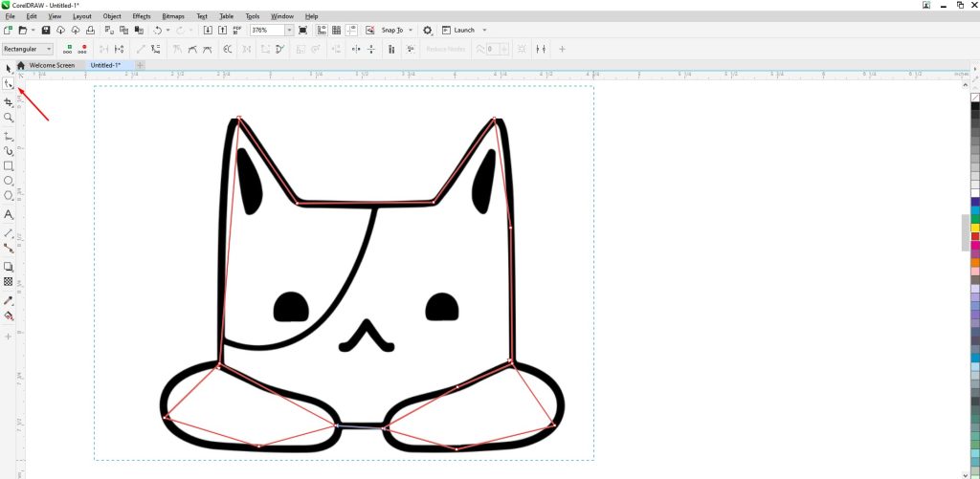Select the Shape tool in toolbox
This screenshot has width=980, height=479.
click(x=8, y=84)
